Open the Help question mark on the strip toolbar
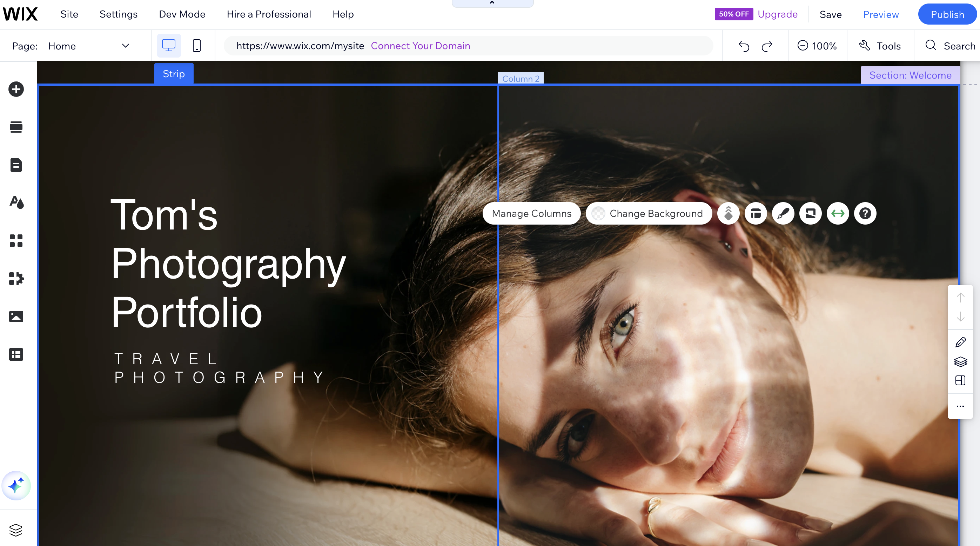980x546 pixels. tap(865, 213)
